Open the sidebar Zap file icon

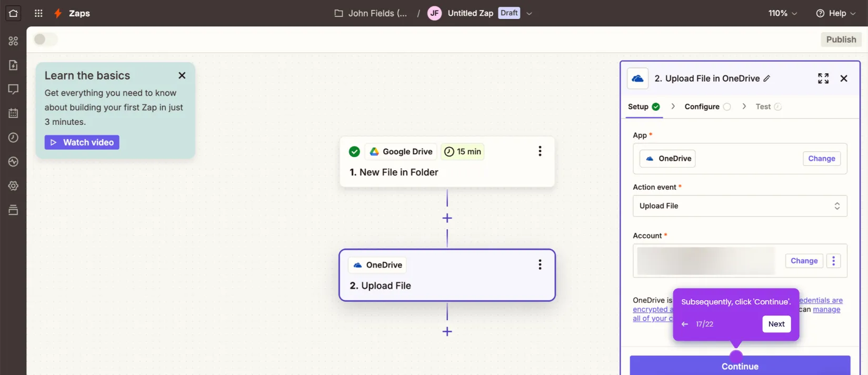coord(13,65)
